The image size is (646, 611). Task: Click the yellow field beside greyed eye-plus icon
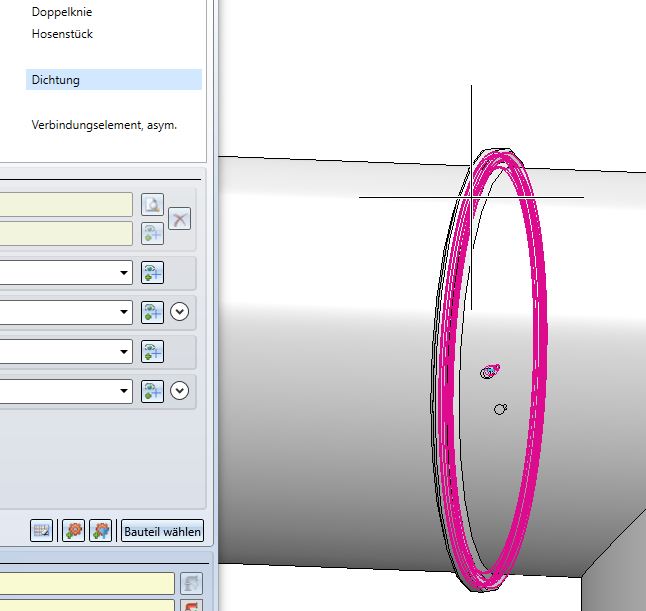tap(66, 234)
